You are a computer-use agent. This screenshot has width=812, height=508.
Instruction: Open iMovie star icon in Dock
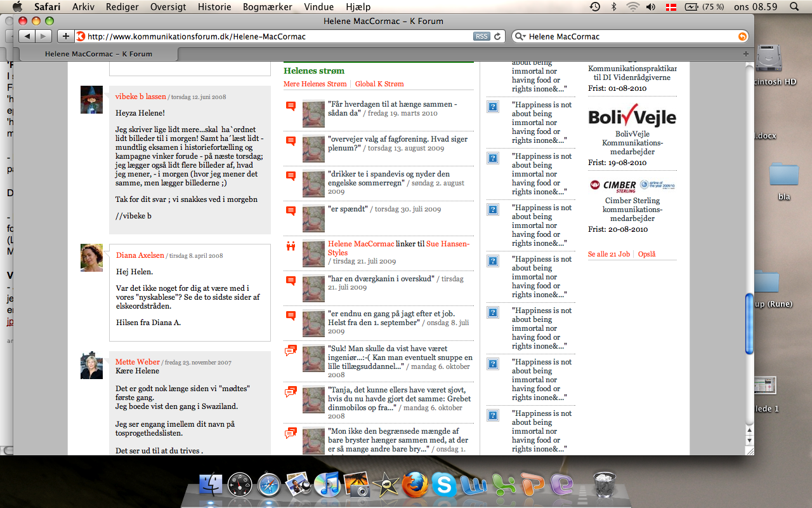(x=386, y=486)
